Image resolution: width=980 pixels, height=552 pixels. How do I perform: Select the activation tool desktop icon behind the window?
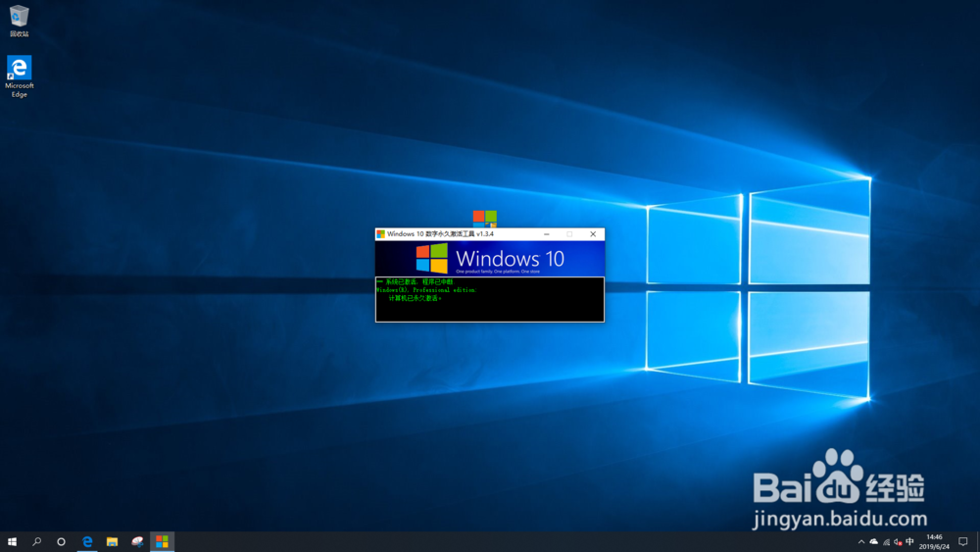pos(484,219)
